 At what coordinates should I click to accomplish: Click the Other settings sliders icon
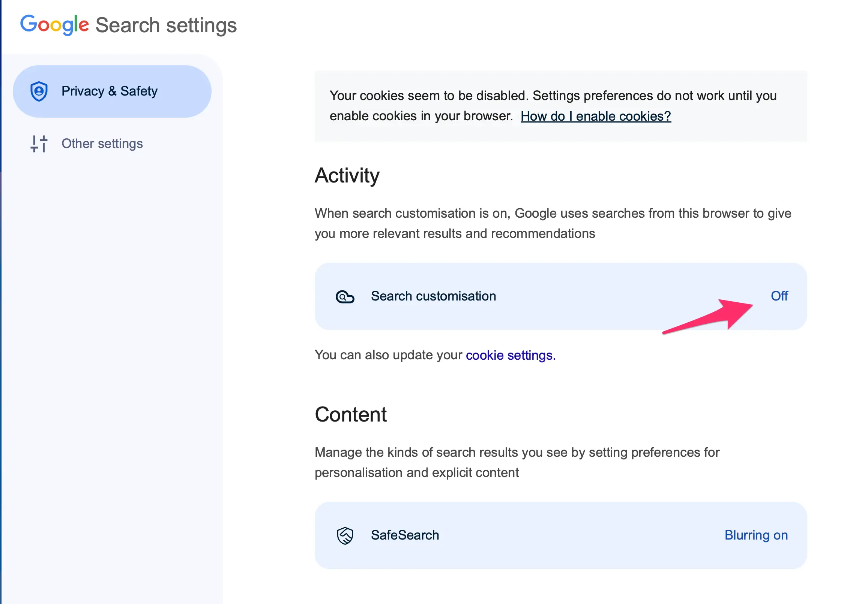pyautogui.click(x=39, y=144)
